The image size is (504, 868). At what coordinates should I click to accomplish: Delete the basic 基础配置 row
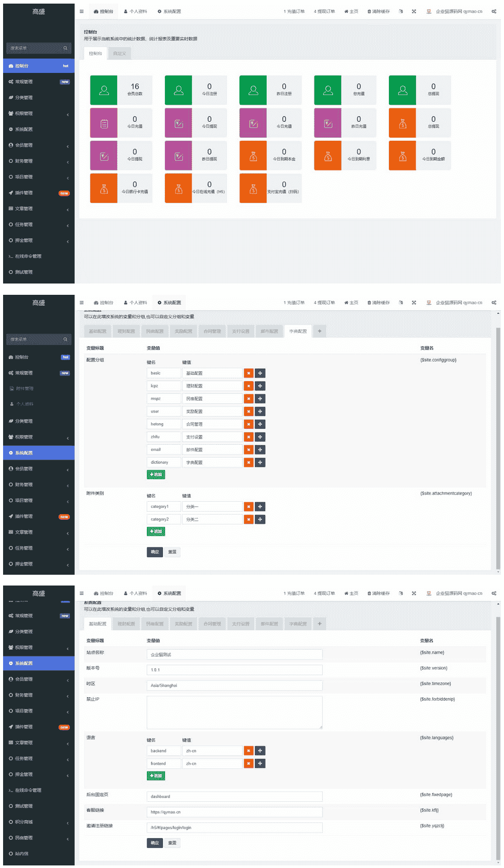tap(249, 373)
